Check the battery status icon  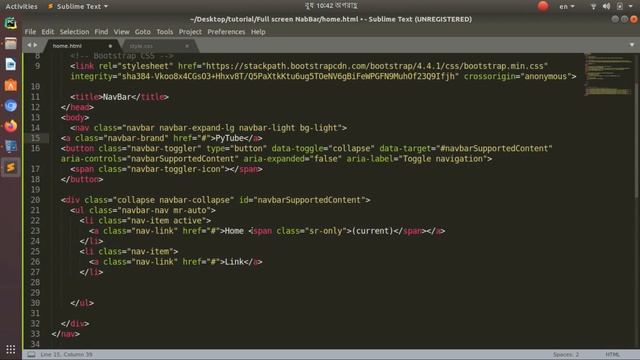pos(620,7)
